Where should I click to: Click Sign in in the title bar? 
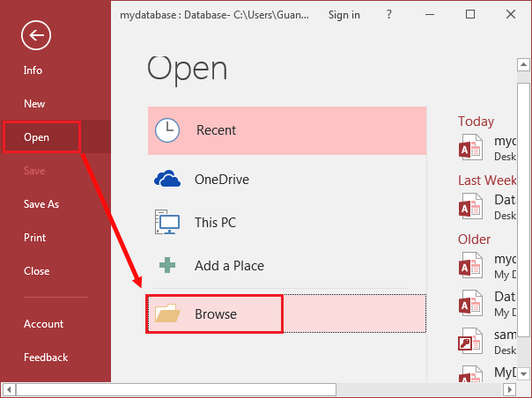344,15
